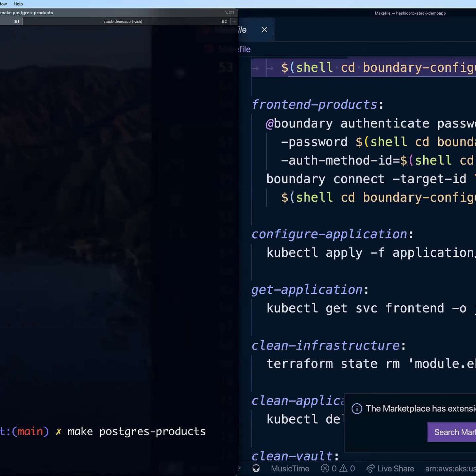This screenshot has height=476, width=476.
Task: Open the Help menu
Action: click(18, 4)
